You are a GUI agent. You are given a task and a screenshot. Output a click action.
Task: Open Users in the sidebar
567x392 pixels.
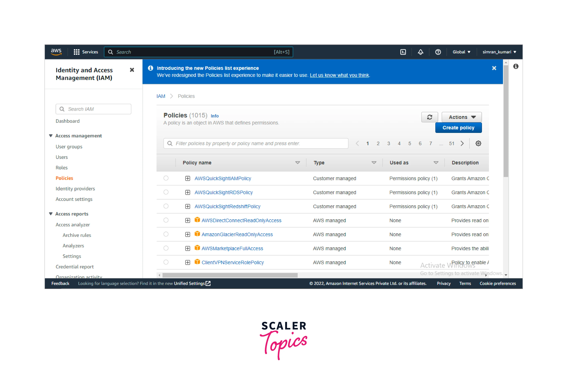[x=61, y=157]
